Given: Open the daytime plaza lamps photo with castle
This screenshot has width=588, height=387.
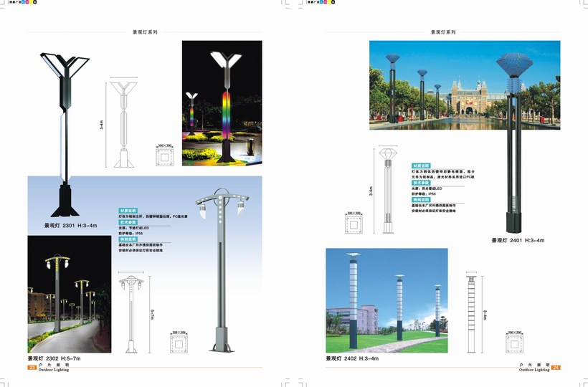Looking at the screenshot, I should pyautogui.click(x=464, y=85).
